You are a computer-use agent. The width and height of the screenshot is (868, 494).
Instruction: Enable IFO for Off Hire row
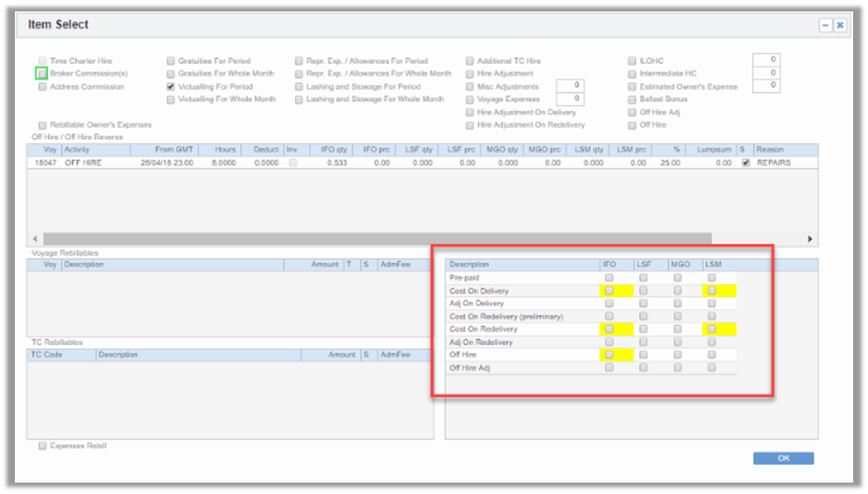[609, 355]
